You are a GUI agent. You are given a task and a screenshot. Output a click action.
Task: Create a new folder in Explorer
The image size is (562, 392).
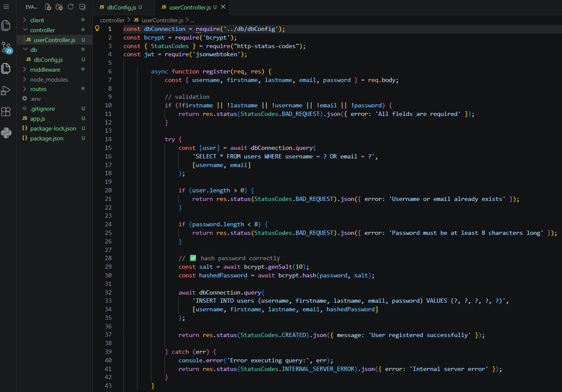(59, 7)
